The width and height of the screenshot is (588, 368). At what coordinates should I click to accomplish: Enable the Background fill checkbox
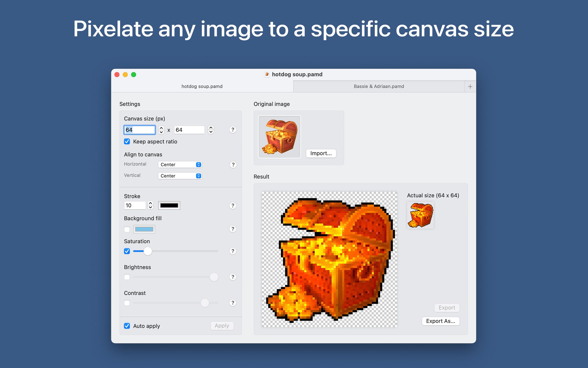pyautogui.click(x=127, y=229)
